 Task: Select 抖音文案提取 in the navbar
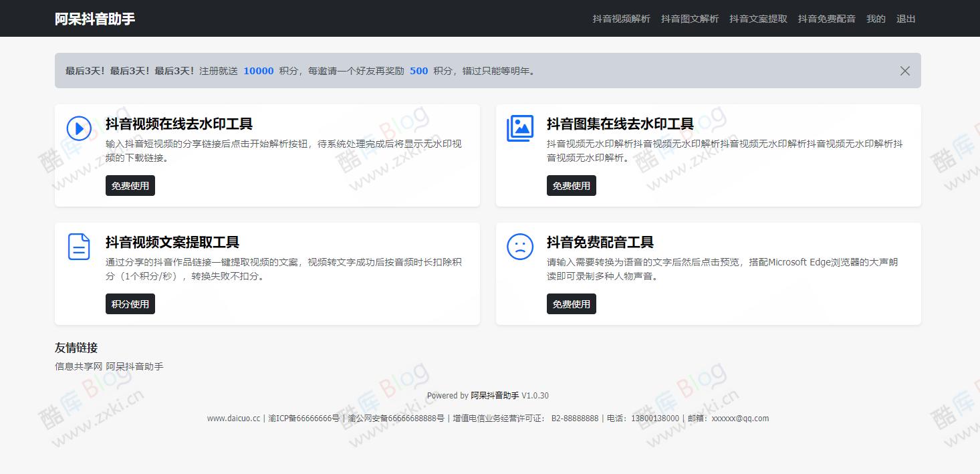758,19
